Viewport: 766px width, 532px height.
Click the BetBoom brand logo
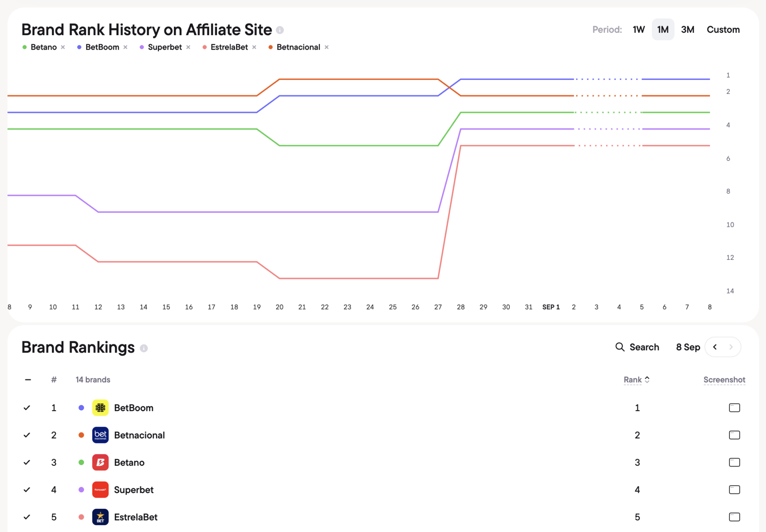100,408
